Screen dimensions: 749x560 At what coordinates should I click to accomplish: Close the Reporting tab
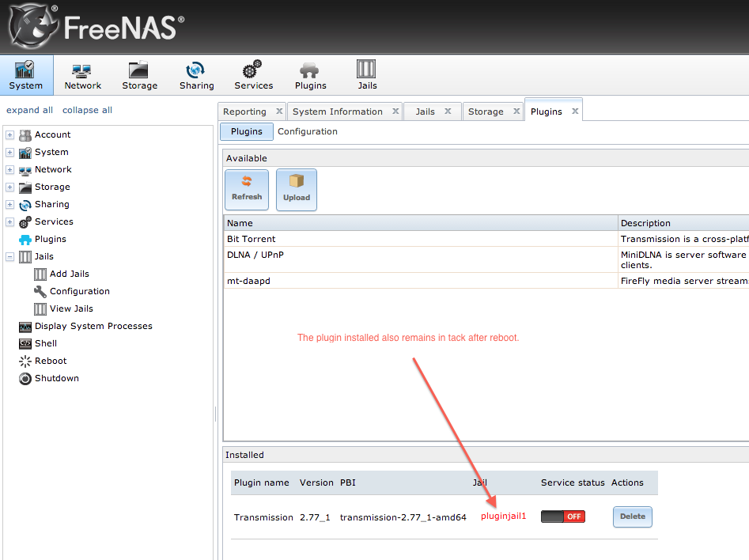coord(279,112)
